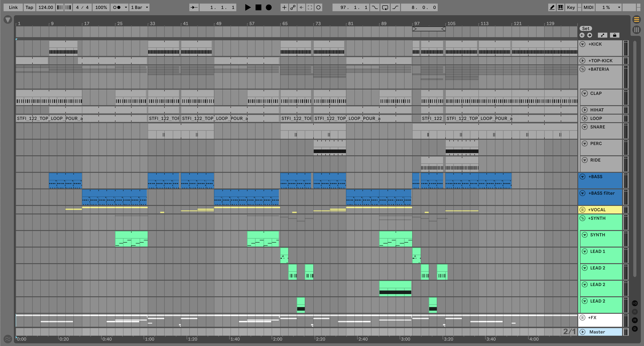Enable Draw Mode pencil icon

tap(552, 7)
